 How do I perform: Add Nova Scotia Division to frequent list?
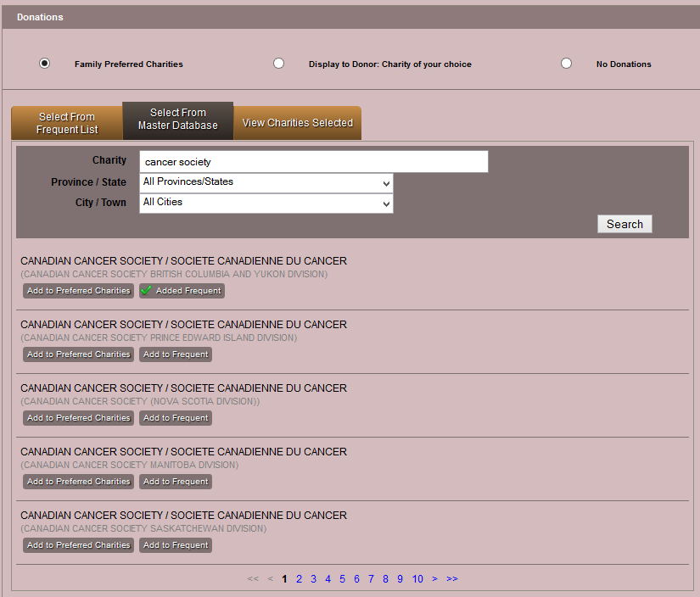(x=176, y=418)
